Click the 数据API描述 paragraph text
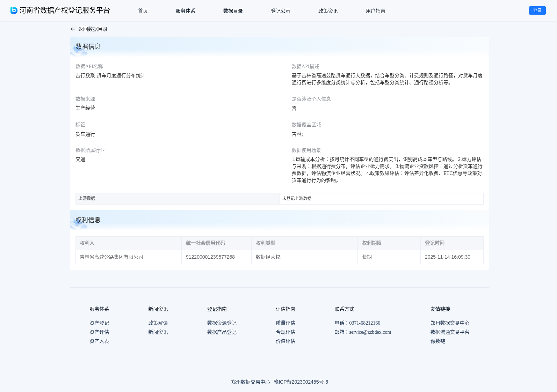 coord(387,79)
